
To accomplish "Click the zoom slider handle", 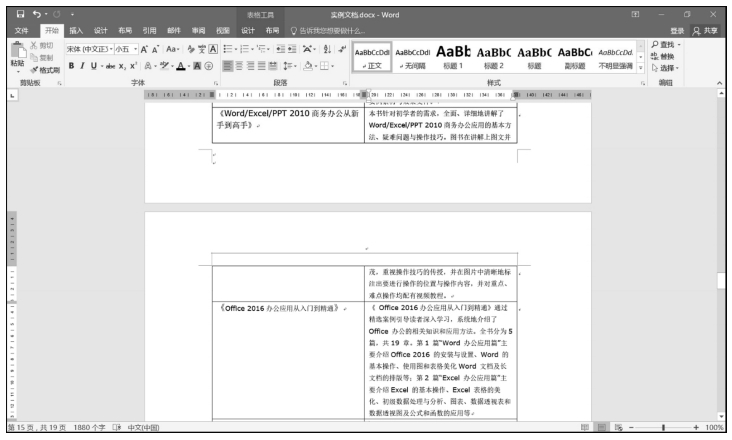I will [663, 427].
